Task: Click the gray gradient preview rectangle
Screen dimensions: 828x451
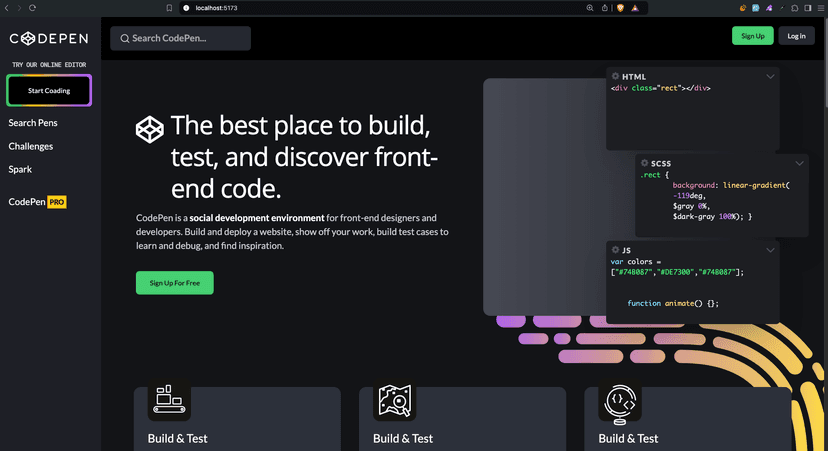Action: [x=544, y=196]
